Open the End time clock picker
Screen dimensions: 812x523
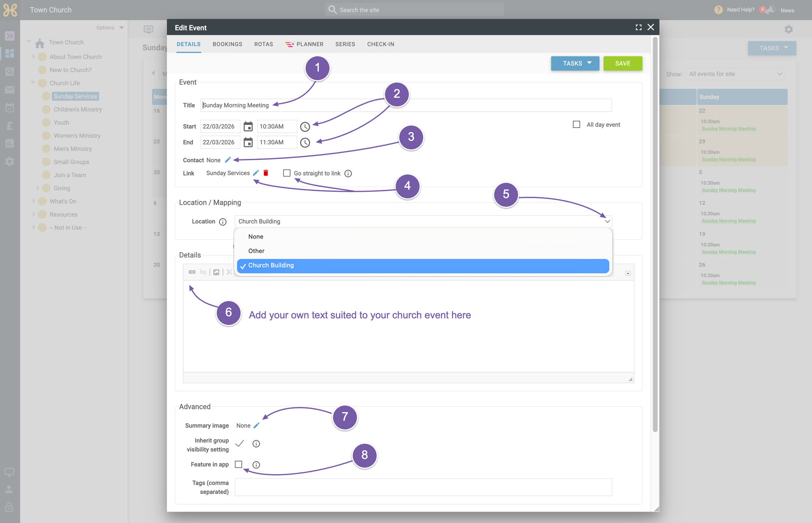[305, 143]
